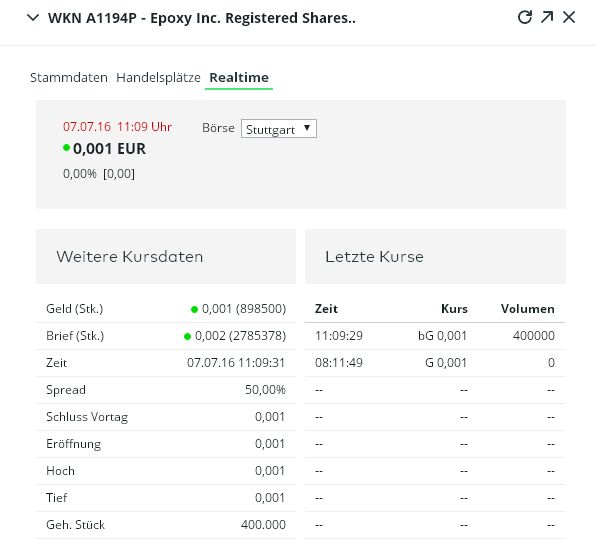This screenshot has height=548, width=596.
Task: Click the Volumen column header
Action: pos(528,309)
